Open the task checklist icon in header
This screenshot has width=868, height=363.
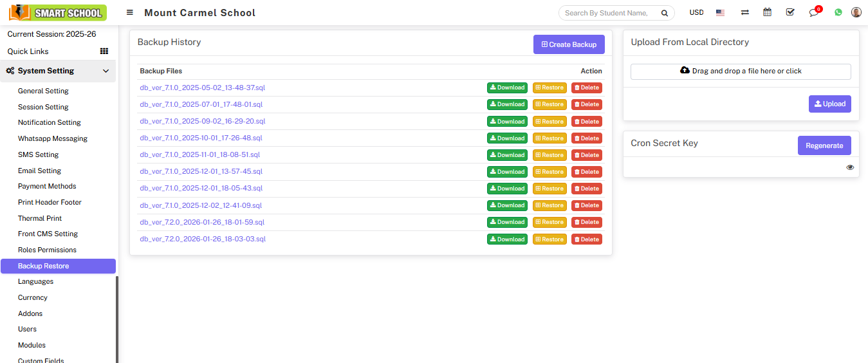point(790,12)
